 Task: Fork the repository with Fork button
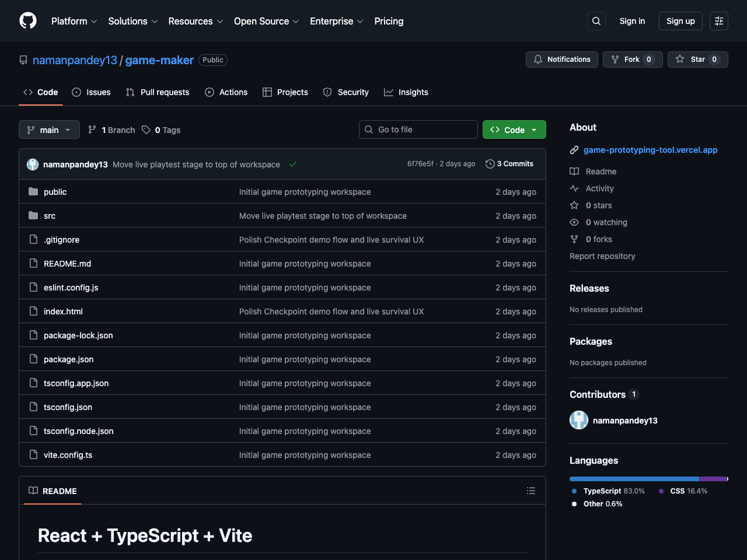[x=633, y=60]
